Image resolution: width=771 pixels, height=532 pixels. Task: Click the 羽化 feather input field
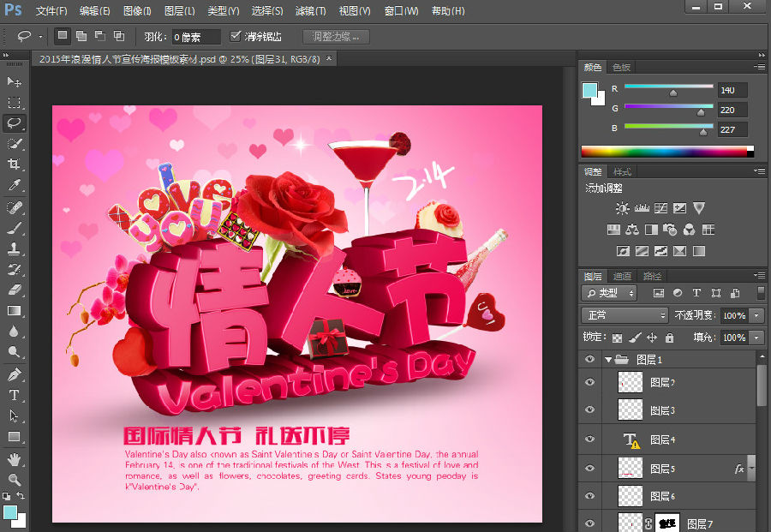point(195,37)
